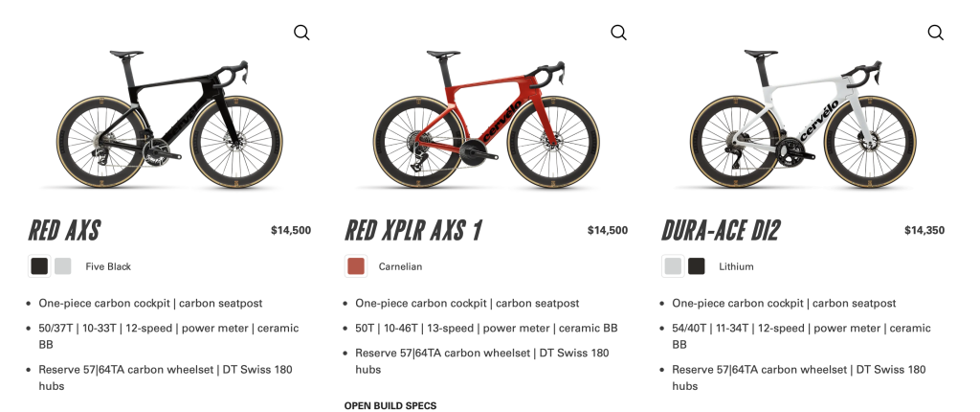
Task: Click the $14,500 price beside Red AXS
Action: [291, 230]
